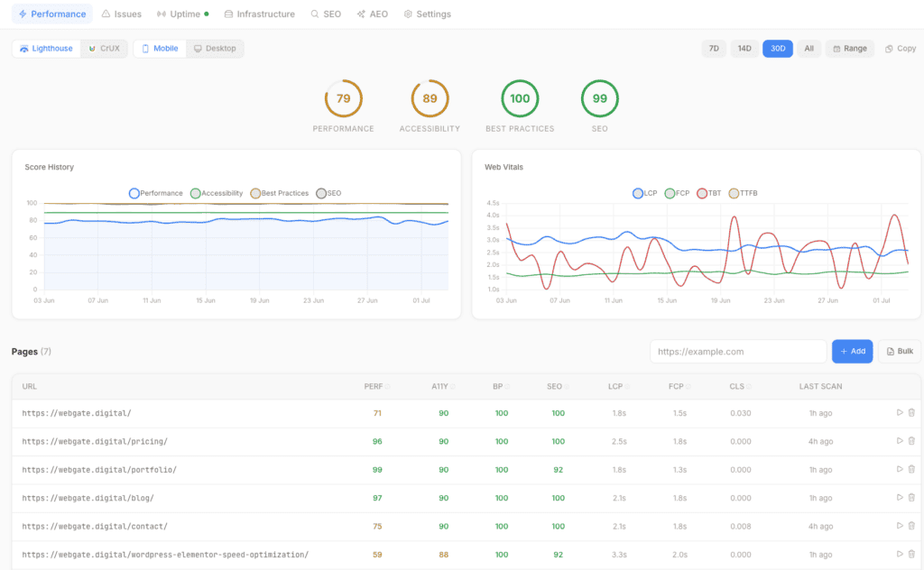Open the custom Range date picker
Screen dimensions: 924x570
point(850,49)
